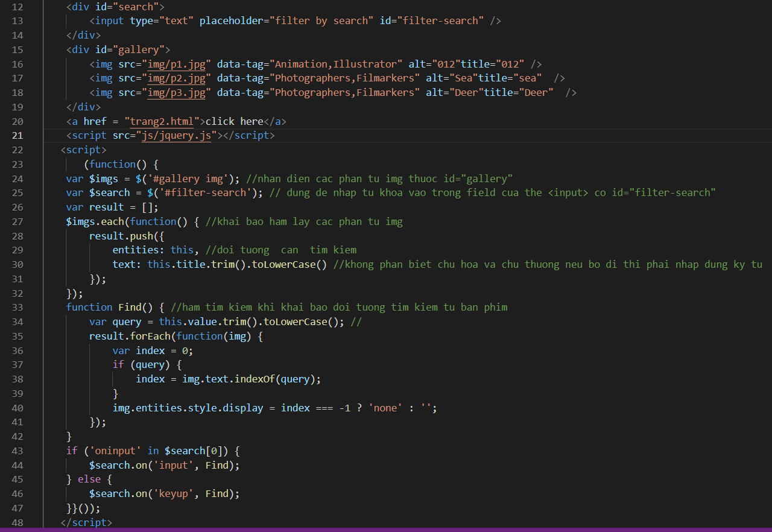This screenshot has height=532, width=772.
Task: Click the forEach method call
Action: pos(151,336)
